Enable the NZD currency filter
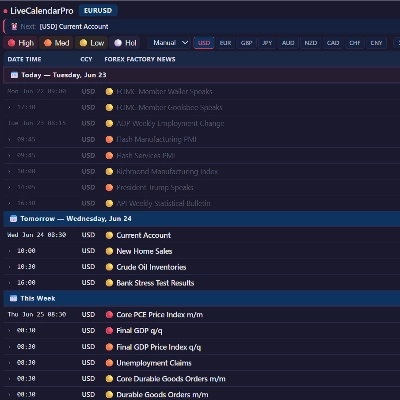The height and width of the screenshot is (400, 400). pos(311,43)
